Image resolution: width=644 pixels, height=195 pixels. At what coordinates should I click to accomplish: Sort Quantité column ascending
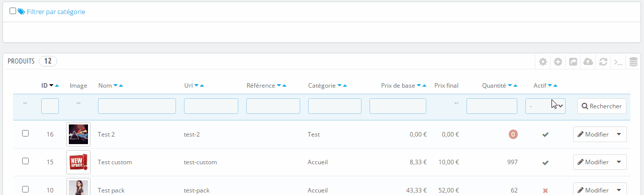516,86
